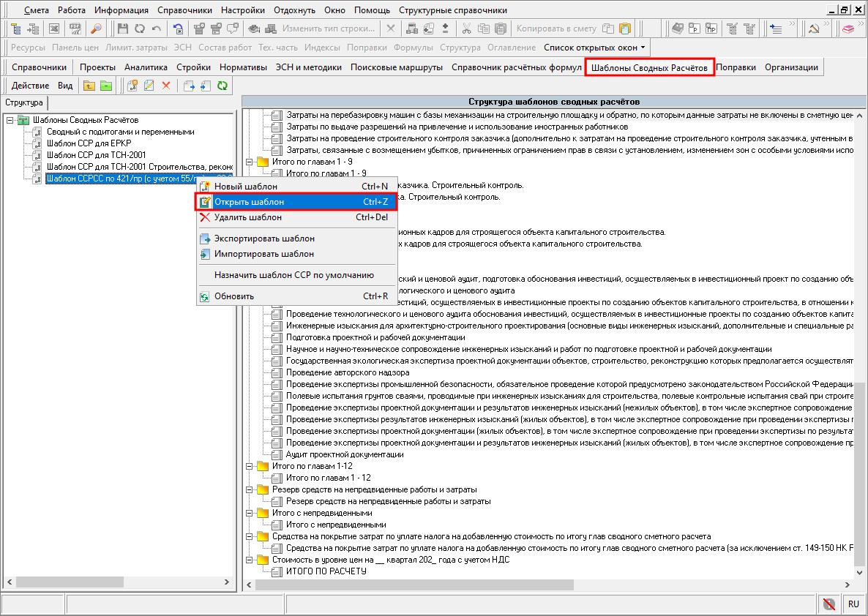Click the yellow folder level-up icon

[x=89, y=86]
